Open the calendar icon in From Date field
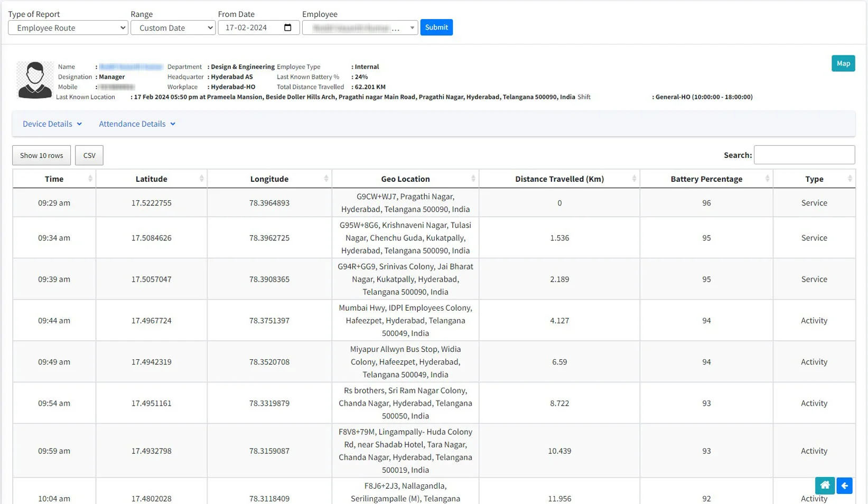Screen dimensions: 868x504 pos(287,27)
